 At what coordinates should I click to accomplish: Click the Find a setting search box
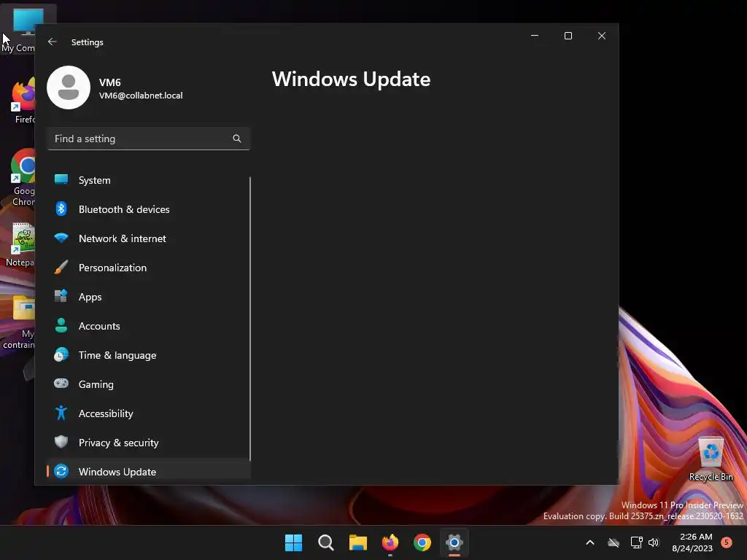tap(149, 139)
